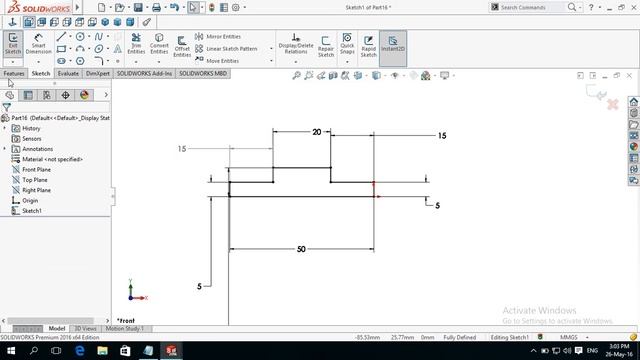The height and width of the screenshot is (360, 640).
Task: Toggle the Instant2D mode button
Action: coord(393,48)
